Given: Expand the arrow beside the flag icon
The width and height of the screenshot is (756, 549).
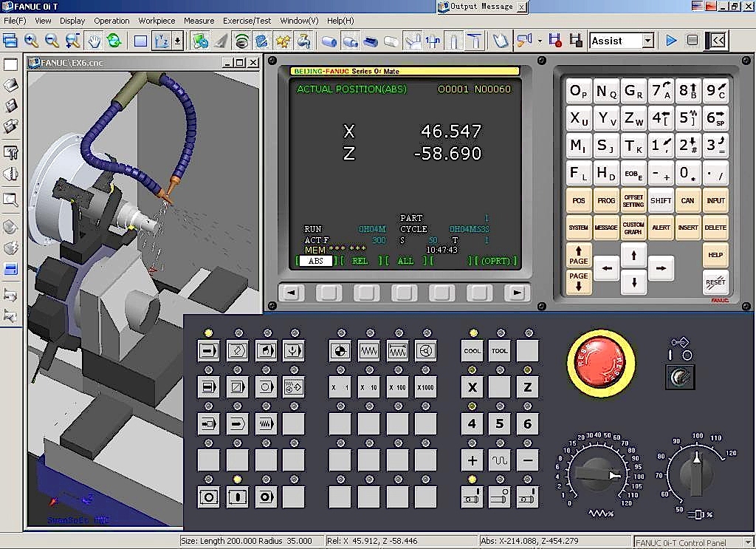Looking at the screenshot, I should click(x=540, y=41).
